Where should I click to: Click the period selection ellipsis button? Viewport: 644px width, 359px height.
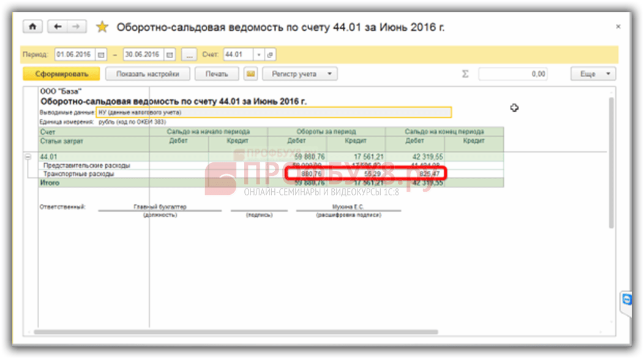[189, 55]
